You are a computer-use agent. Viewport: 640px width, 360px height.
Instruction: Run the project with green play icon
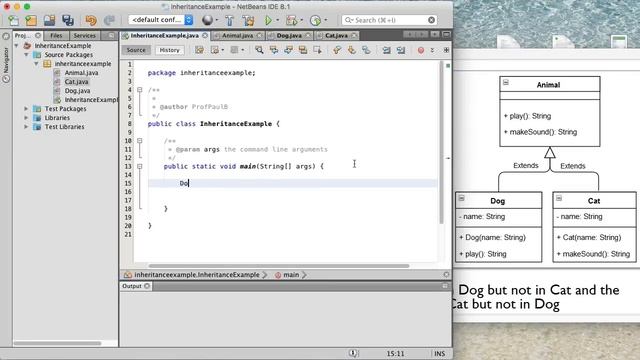pyautogui.click(x=268, y=20)
